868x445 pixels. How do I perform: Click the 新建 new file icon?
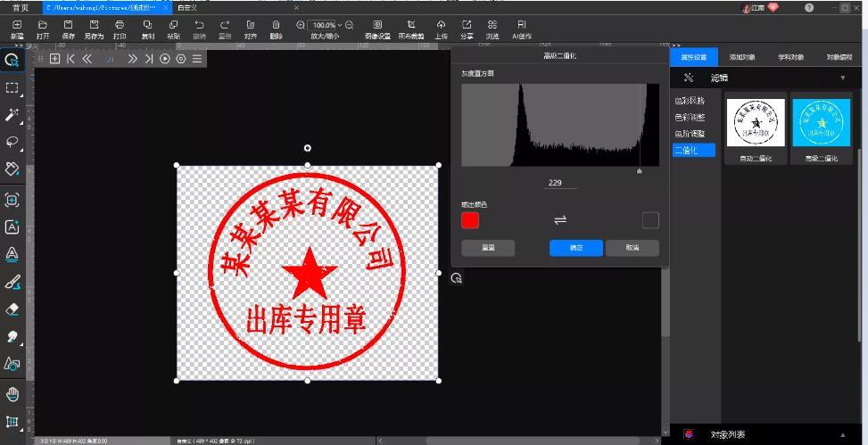(17, 25)
